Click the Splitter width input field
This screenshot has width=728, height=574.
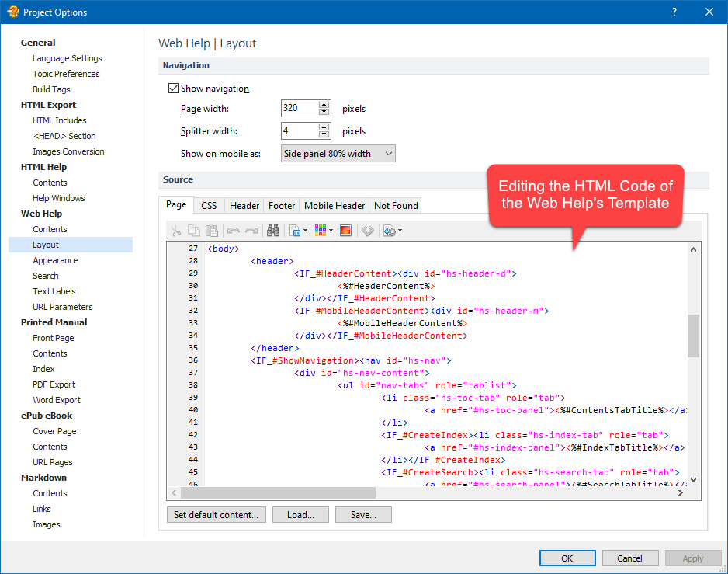click(300, 130)
